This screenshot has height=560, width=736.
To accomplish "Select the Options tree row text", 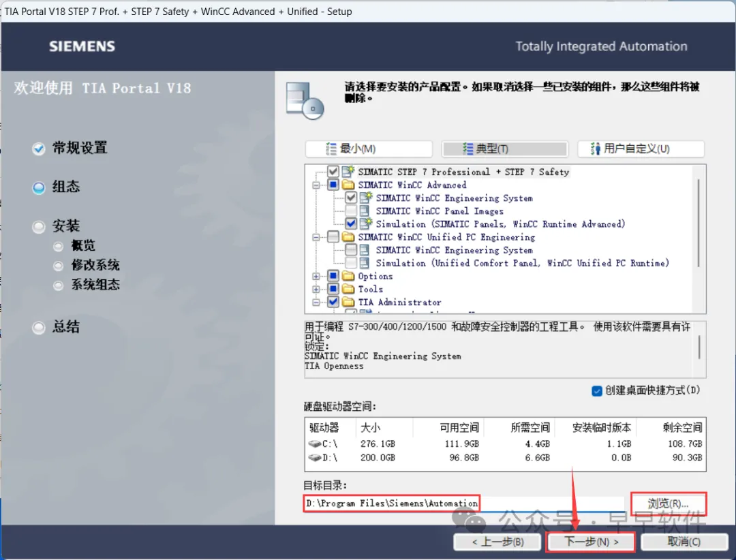I will (375, 276).
